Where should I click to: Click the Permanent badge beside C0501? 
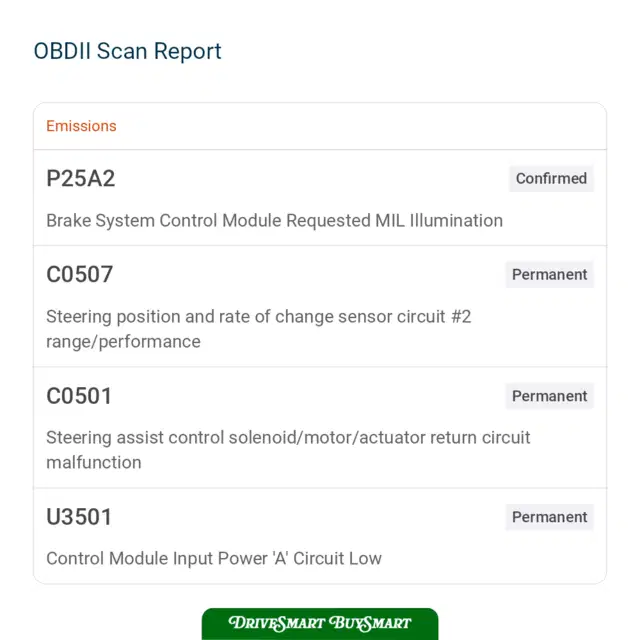pyautogui.click(x=549, y=396)
